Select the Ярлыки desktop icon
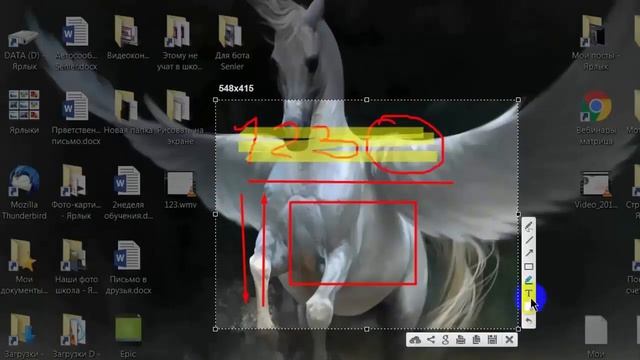The image size is (640, 360). 24,112
